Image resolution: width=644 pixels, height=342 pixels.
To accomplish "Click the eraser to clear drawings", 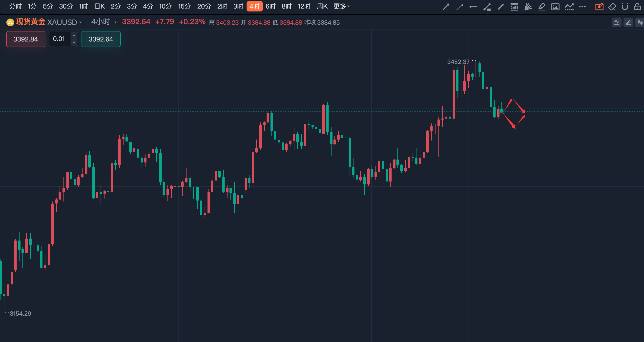I will pos(612,7).
